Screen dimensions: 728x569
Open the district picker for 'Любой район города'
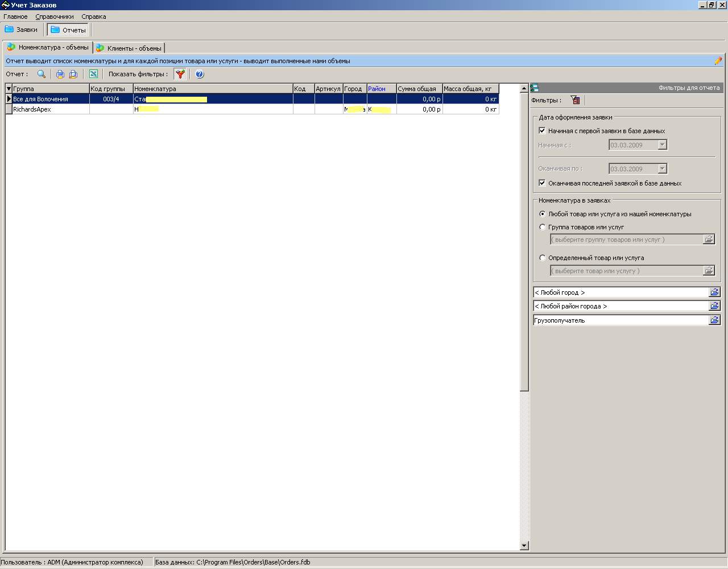[x=714, y=306]
